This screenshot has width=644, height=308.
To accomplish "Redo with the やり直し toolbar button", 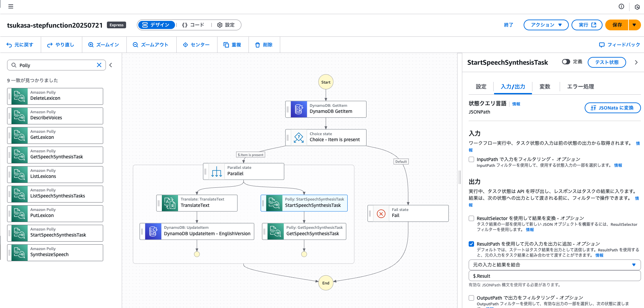I will click(x=61, y=45).
